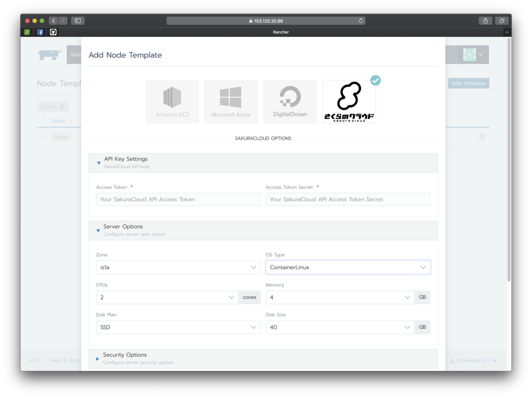Select the Rancher browser tab
This screenshot has height=398, width=532.
click(281, 32)
